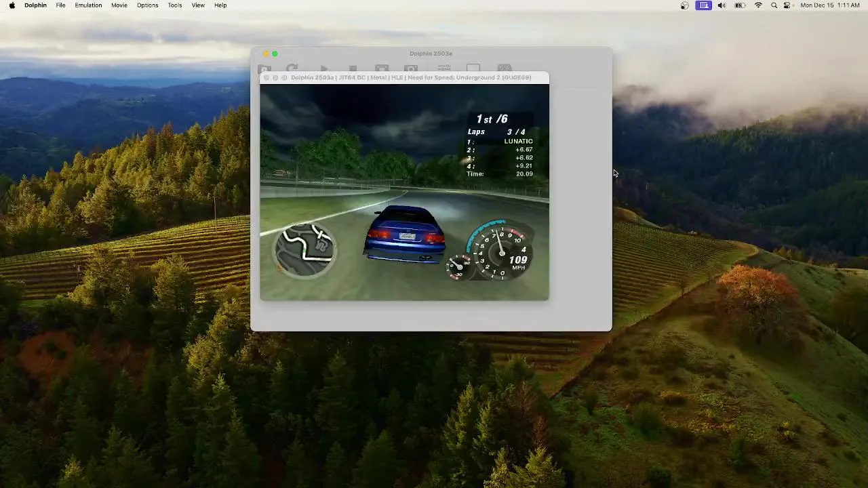Click the 109 MPH speed readout
Image resolution: width=868 pixels, height=488 pixels.
[x=518, y=263]
